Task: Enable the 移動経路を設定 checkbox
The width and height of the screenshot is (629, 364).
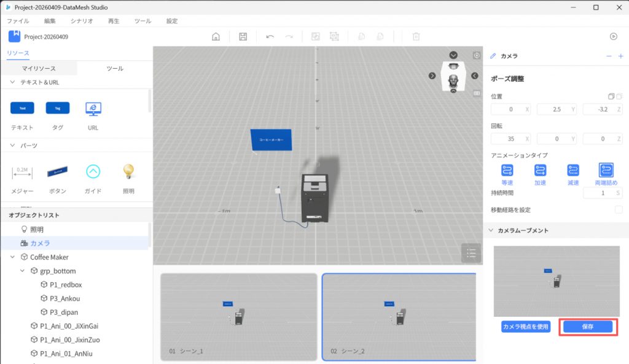Action: click(619, 210)
